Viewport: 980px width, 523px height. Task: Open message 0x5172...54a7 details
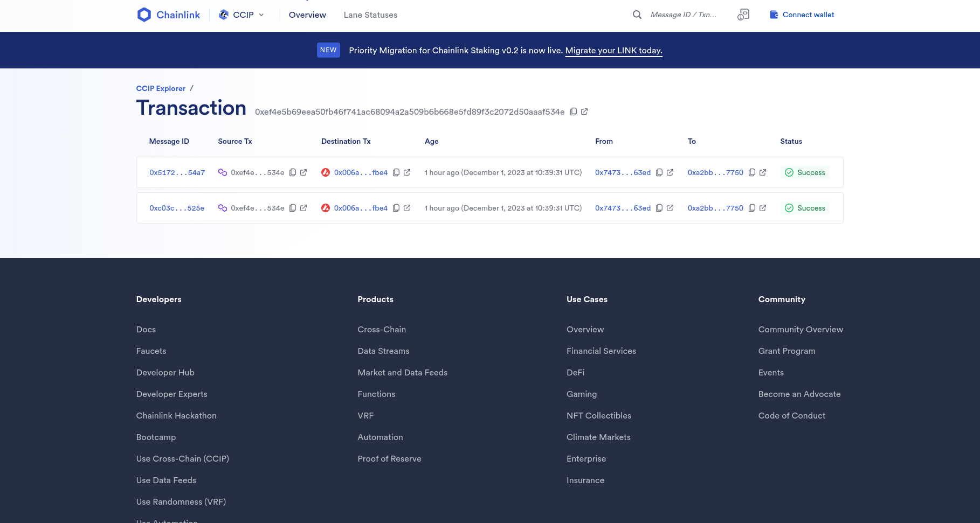pos(177,172)
